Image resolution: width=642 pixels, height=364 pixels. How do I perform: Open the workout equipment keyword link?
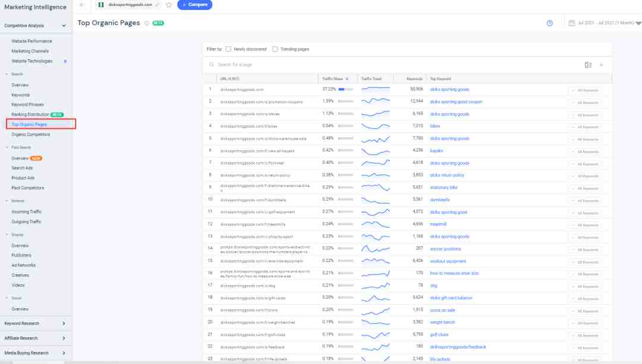pyautogui.click(x=448, y=261)
